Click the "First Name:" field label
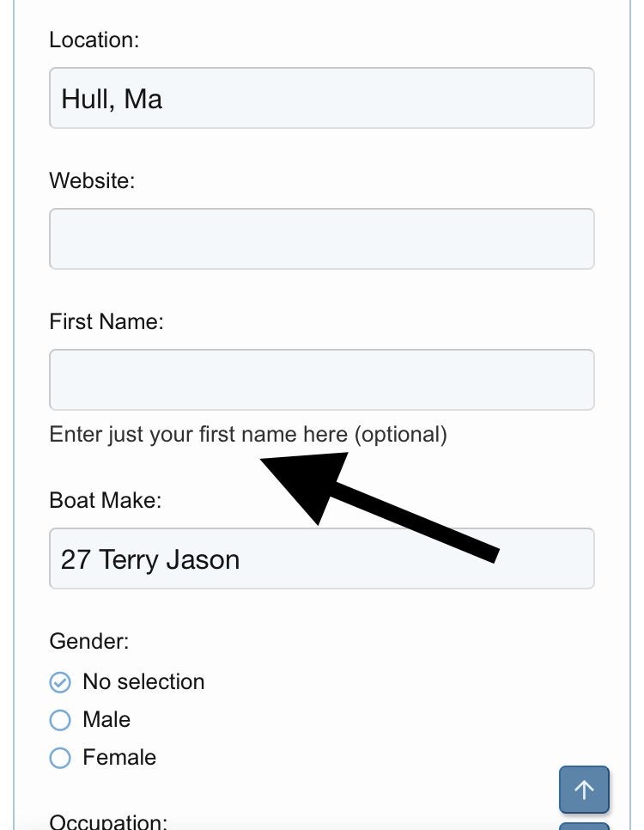 point(106,322)
